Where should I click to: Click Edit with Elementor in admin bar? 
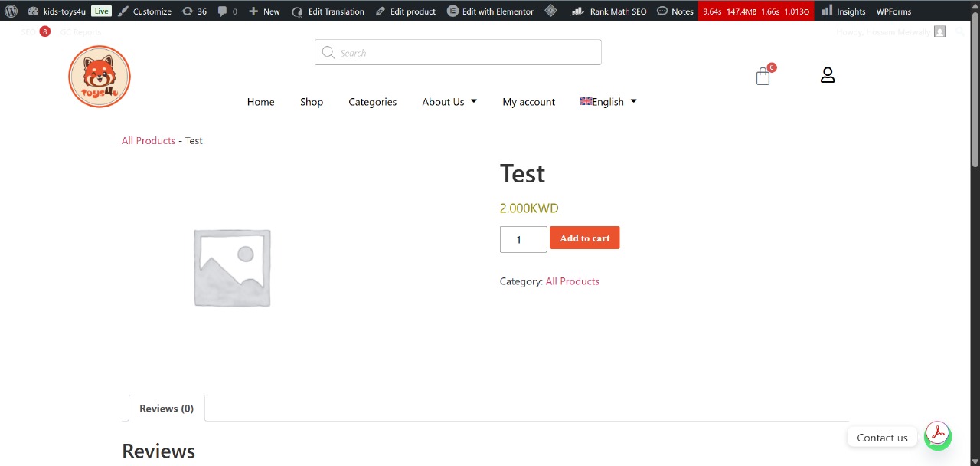(490, 11)
